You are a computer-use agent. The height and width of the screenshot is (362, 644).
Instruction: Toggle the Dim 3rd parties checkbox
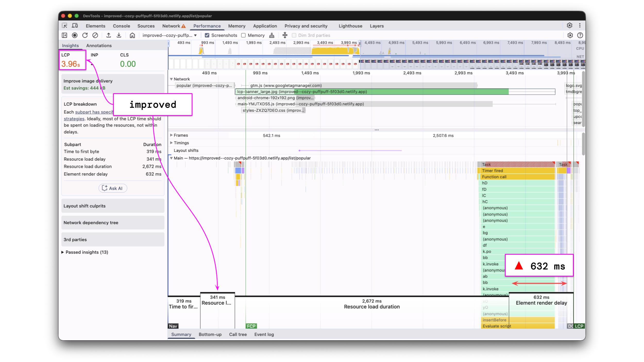click(294, 35)
